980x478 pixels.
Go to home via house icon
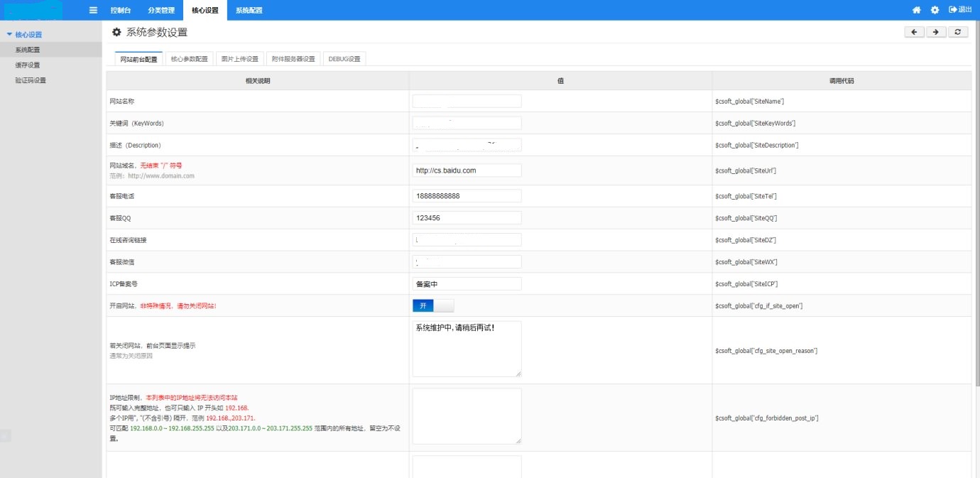[917, 10]
